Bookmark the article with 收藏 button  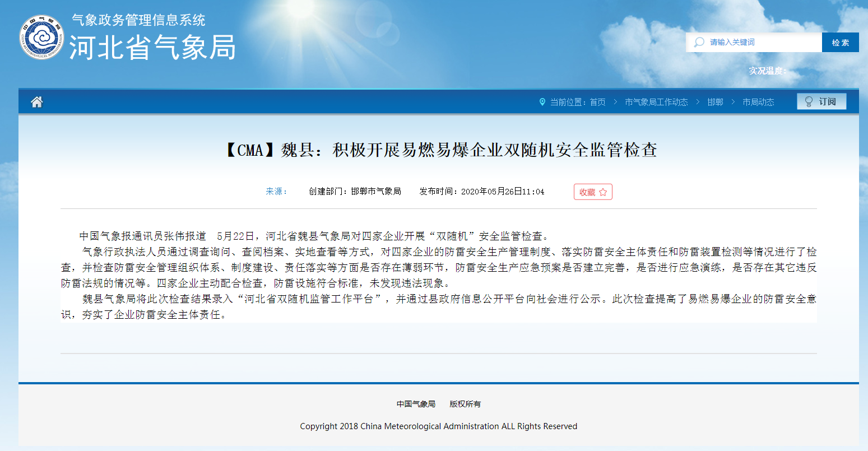(x=593, y=192)
